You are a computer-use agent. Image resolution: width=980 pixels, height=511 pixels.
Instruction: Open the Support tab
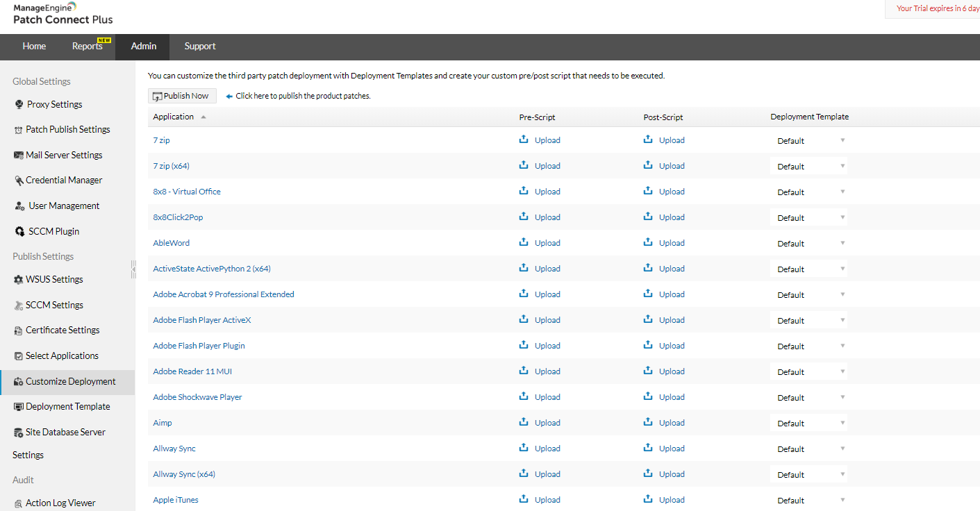200,47
